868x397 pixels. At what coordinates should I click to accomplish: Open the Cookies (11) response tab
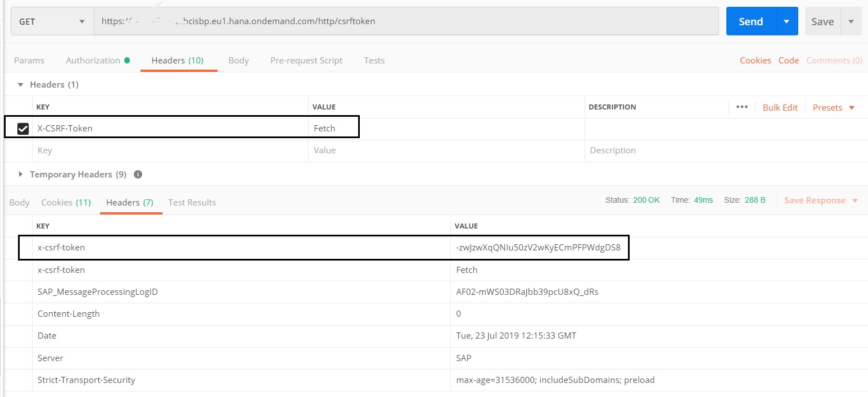coord(65,202)
